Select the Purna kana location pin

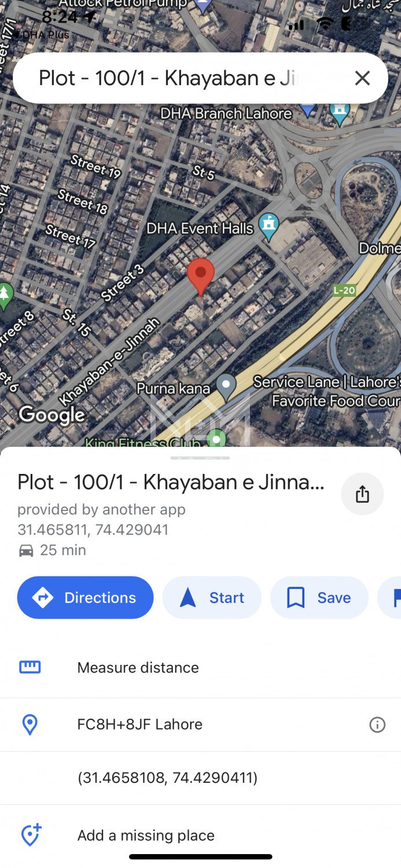(x=226, y=387)
